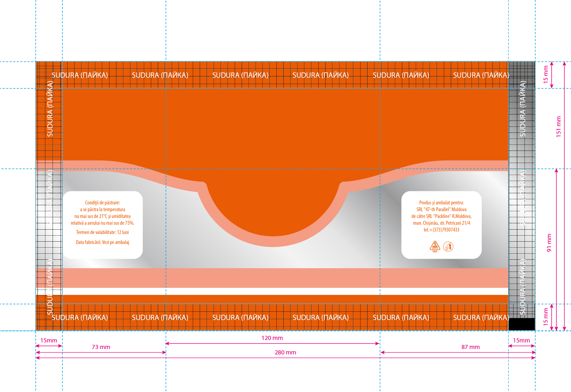Image resolution: width=571 pixels, height=392 pixels.
Task: Click the "mun. Chișinău, str. Petricani 21/4" address
Action: coord(441,223)
